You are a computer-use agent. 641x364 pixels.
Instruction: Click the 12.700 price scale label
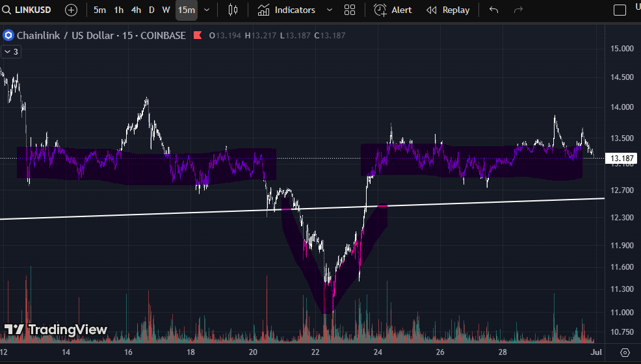coord(621,190)
